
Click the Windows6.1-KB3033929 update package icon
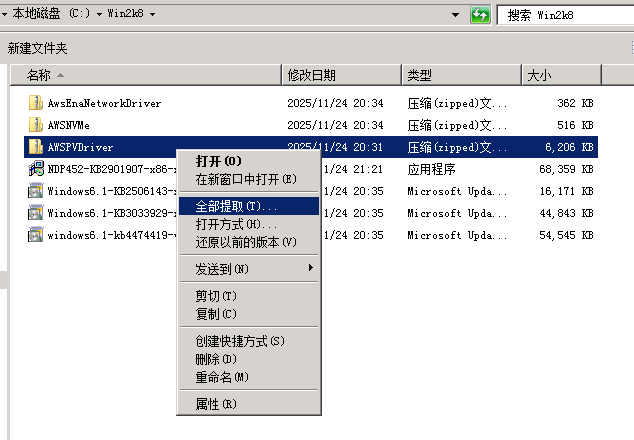point(36,213)
